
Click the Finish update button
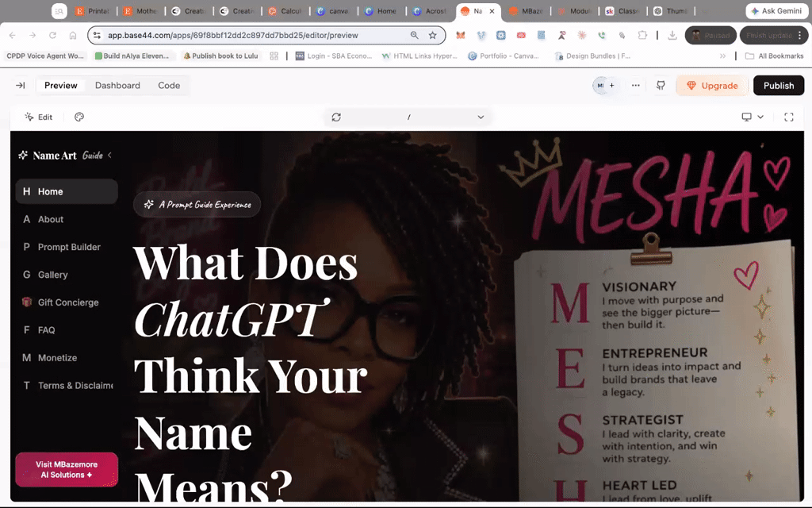(774, 35)
